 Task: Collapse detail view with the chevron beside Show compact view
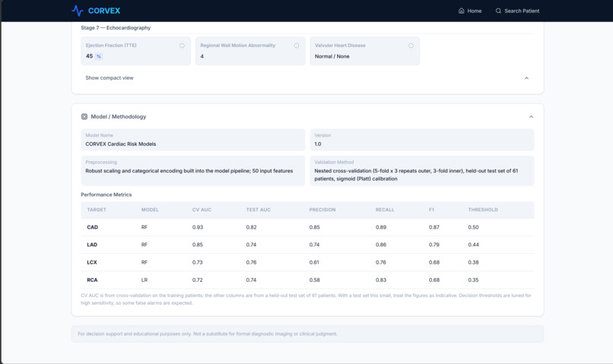click(526, 78)
